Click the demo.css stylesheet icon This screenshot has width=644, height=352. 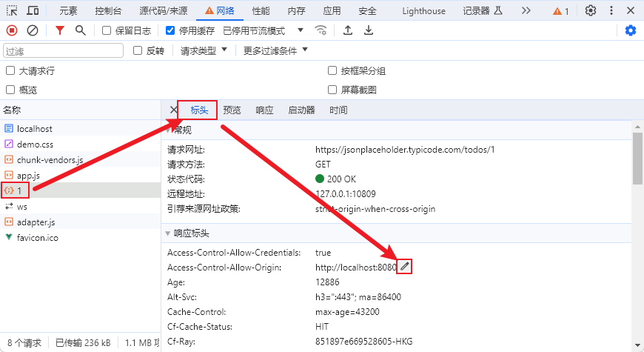point(9,144)
